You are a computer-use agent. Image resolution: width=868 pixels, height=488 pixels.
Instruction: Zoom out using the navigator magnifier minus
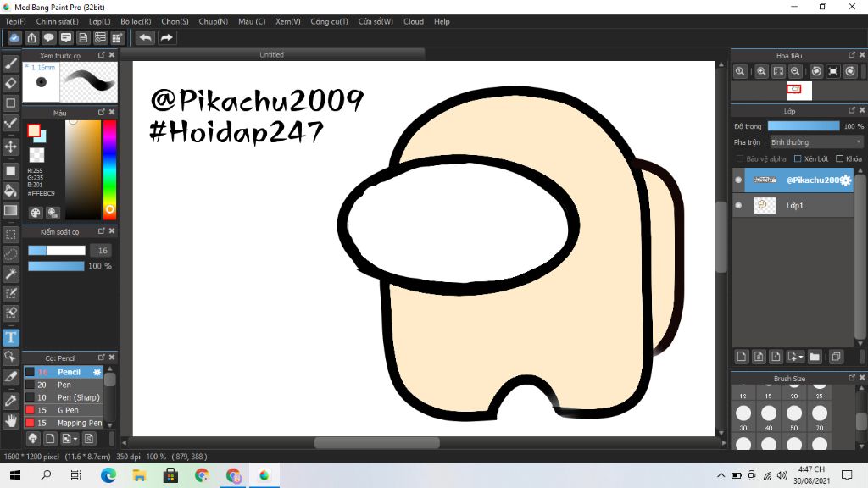[x=795, y=71]
